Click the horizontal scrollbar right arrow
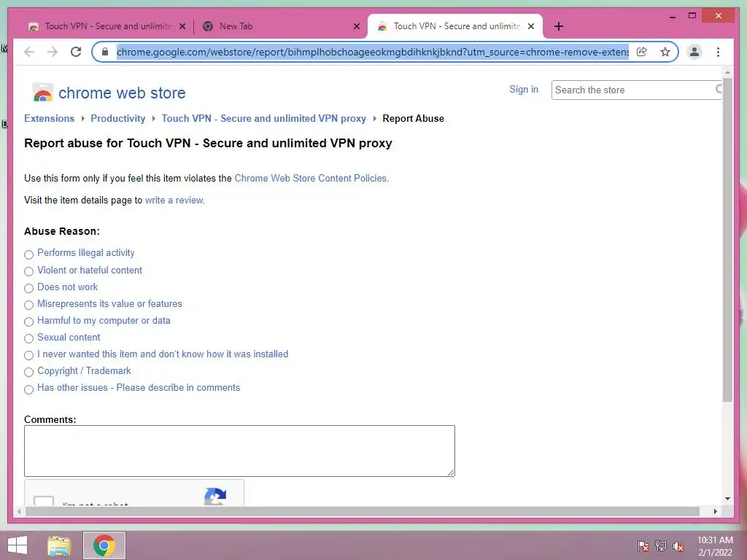 pos(715,511)
